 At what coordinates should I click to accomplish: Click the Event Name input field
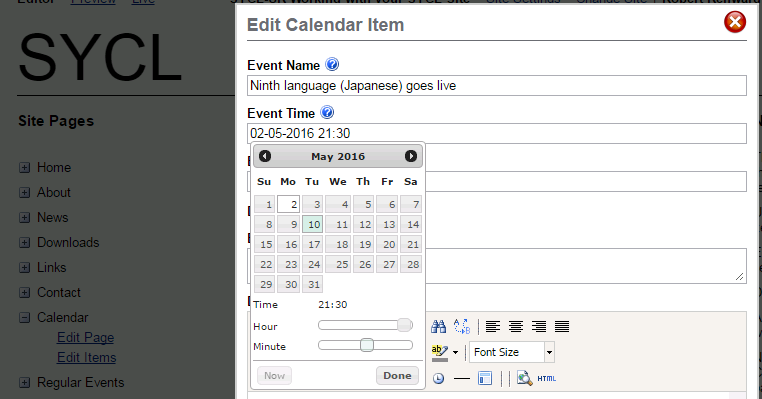pos(497,86)
